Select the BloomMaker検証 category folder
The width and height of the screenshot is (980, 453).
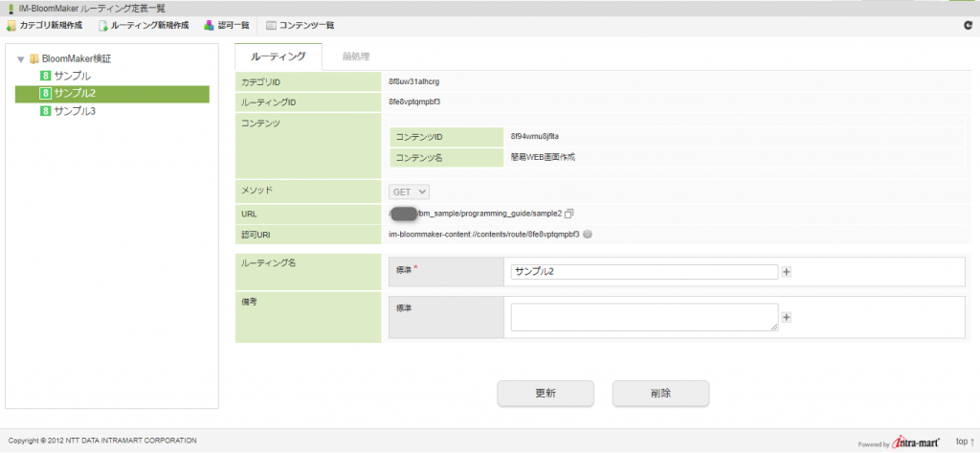tap(77, 58)
